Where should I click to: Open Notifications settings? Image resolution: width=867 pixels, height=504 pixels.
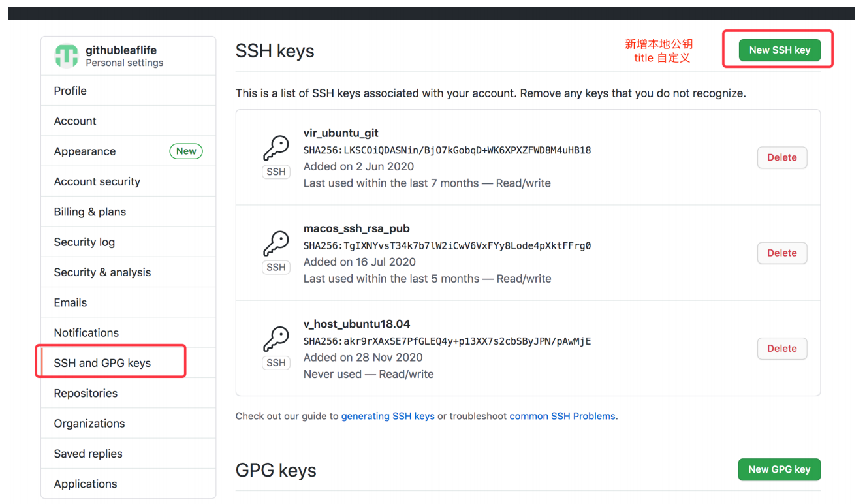(129, 333)
